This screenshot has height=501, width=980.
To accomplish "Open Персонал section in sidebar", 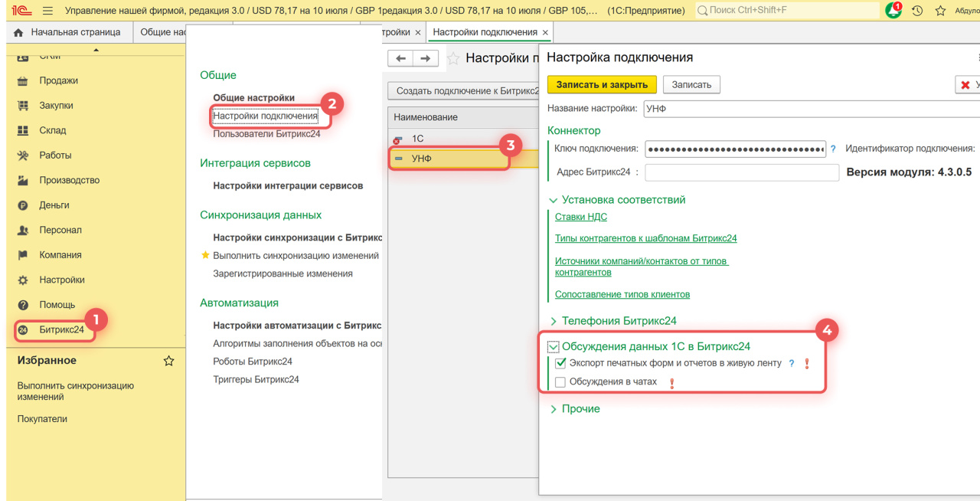I will [x=60, y=230].
